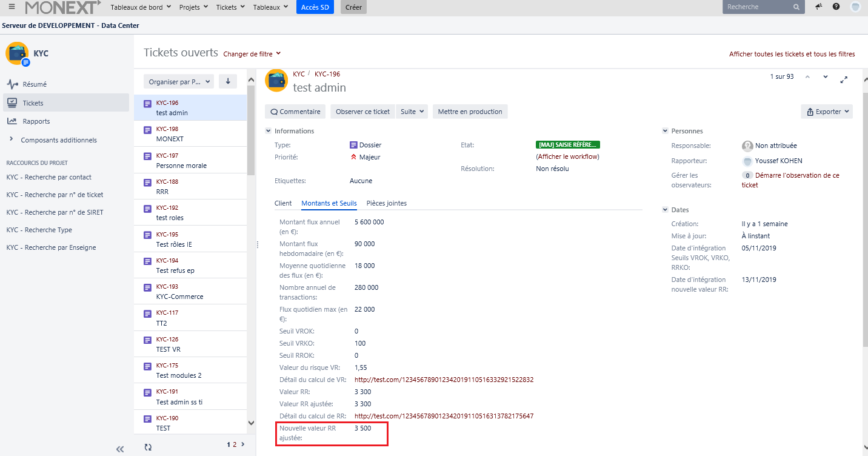
Task: Collapse the Informations section
Action: click(x=269, y=131)
